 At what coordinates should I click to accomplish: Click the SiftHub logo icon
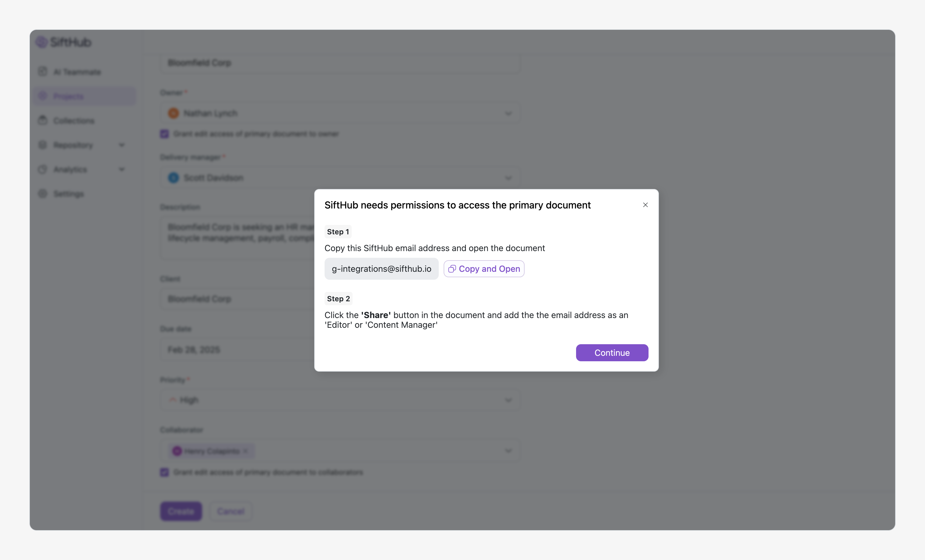point(41,42)
